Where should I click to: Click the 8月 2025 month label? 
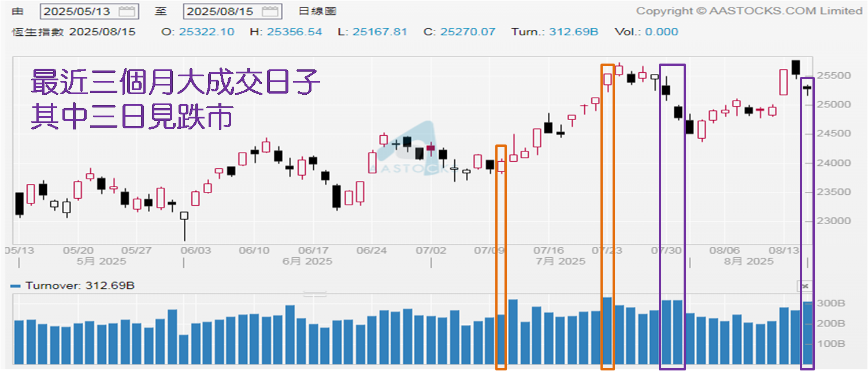(x=748, y=261)
